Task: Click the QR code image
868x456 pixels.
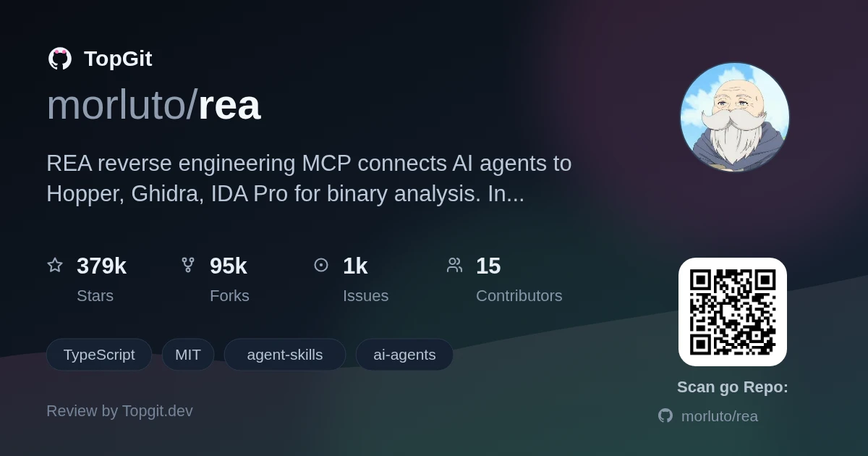Action: pos(733,312)
